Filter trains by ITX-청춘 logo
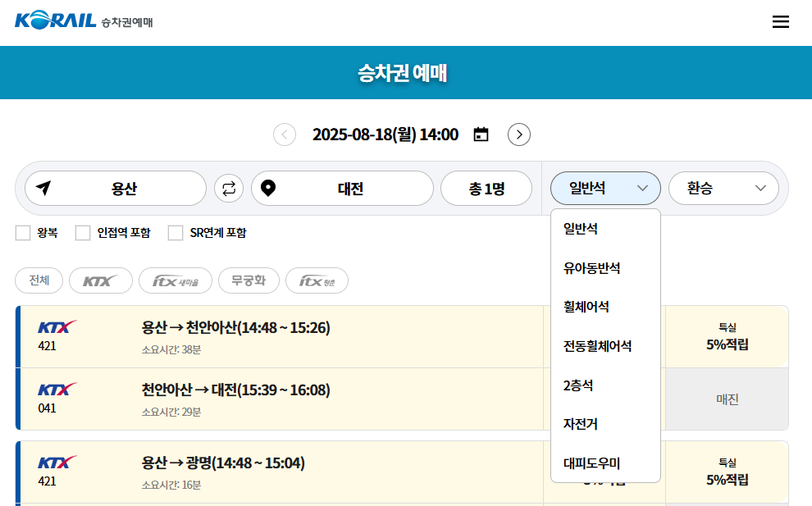Image resolution: width=812 pixels, height=506 pixels. pyautogui.click(x=317, y=280)
